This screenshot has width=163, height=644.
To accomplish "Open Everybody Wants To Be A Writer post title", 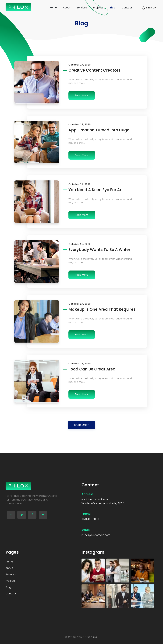I will [x=99, y=249].
